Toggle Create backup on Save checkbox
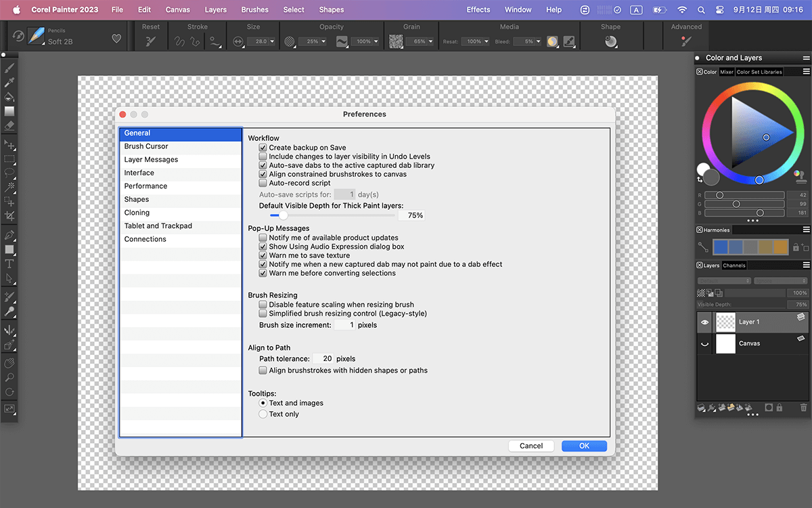This screenshot has width=812, height=508. coord(263,148)
